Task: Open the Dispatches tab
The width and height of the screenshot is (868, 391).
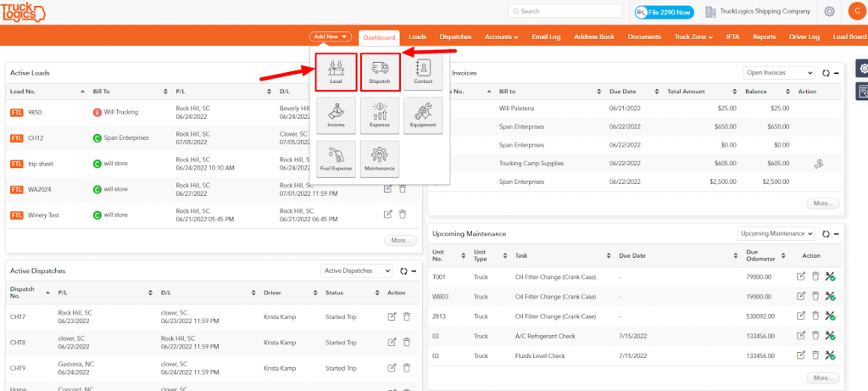Action: click(x=455, y=37)
